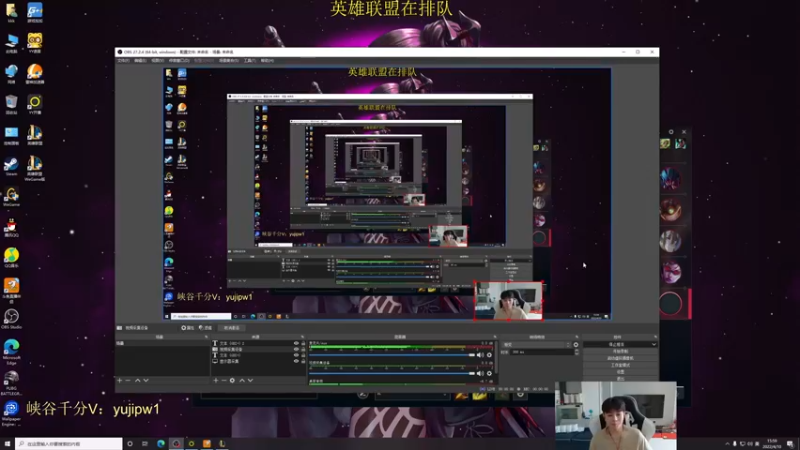This screenshot has height=450, width=800.
Task: Add a new source with the plus icon
Action: pyautogui.click(x=216, y=381)
